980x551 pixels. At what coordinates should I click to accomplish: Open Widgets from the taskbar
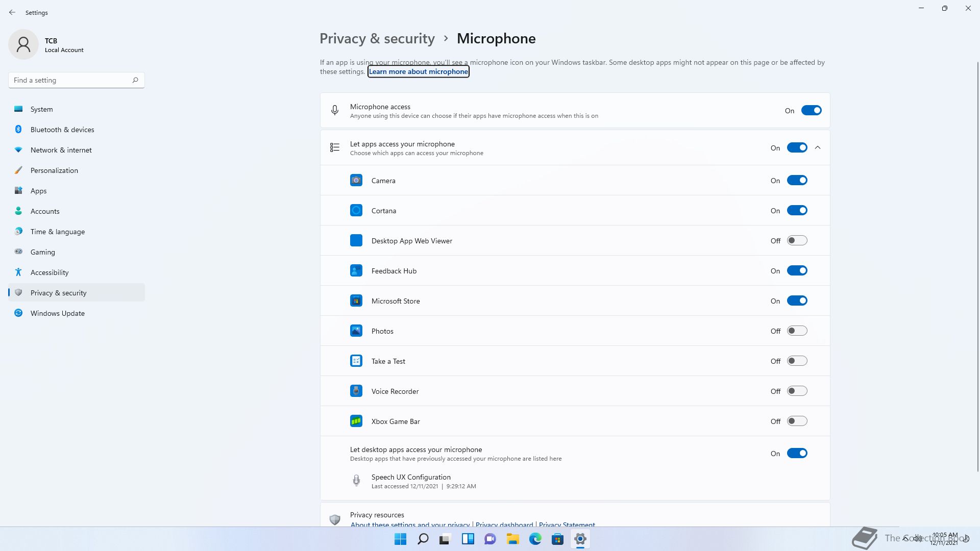coord(468,539)
